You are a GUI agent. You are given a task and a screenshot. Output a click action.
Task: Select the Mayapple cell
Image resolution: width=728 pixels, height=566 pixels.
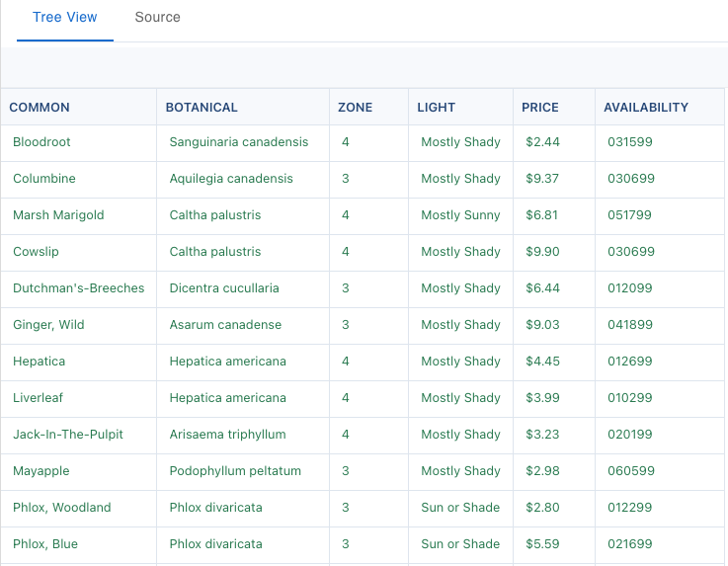click(79, 471)
